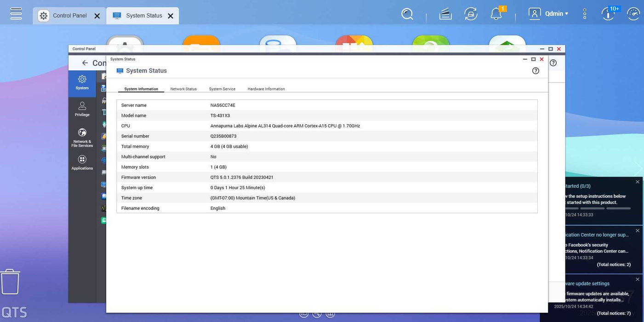This screenshot has width=644, height=322.
Task: Dismiss the firmware update settings notification
Action: 638,279
